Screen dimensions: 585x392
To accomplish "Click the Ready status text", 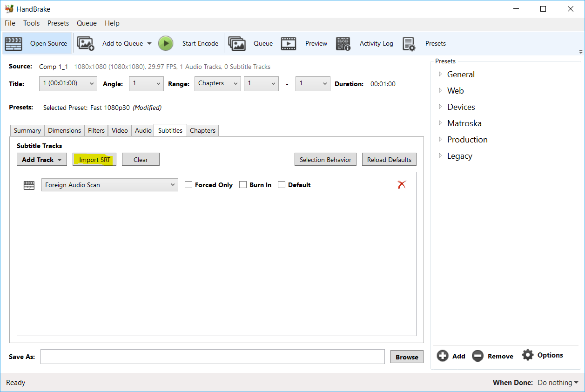I will (x=15, y=383).
